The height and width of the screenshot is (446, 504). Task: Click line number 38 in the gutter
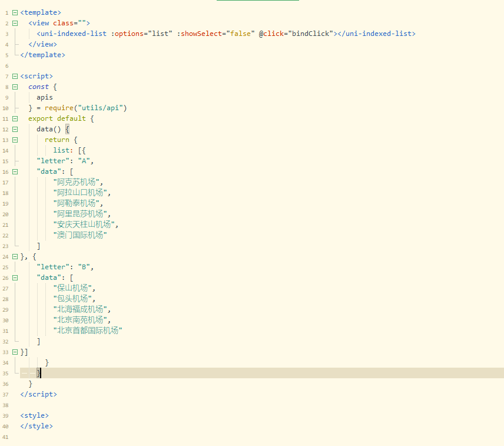(5, 405)
